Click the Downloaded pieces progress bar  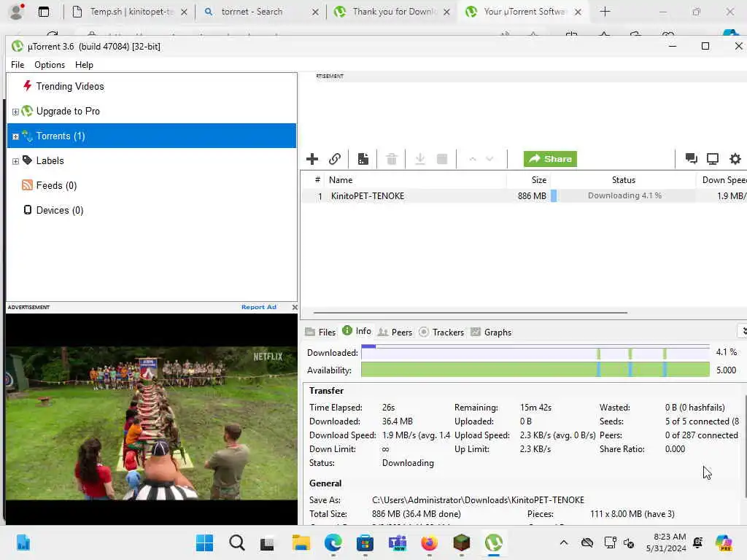tap(535, 352)
